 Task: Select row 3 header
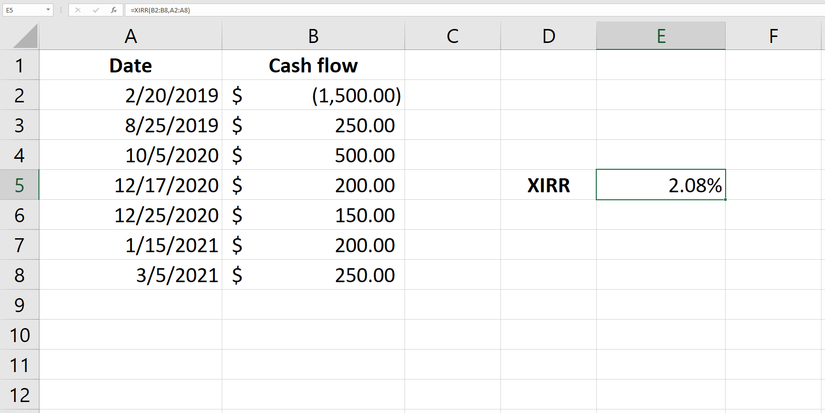(19, 125)
